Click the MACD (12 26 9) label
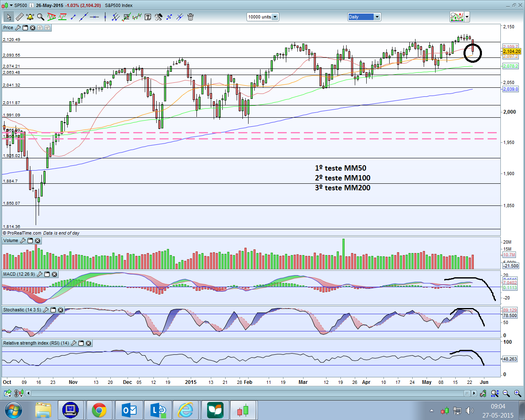This screenshot has width=525, height=420. pos(19,274)
